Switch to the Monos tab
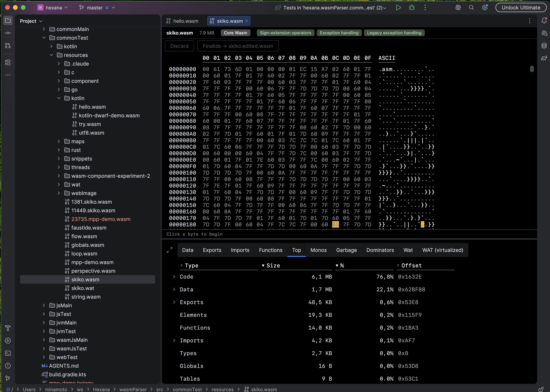The height and width of the screenshot is (392, 550). pos(318,250)
